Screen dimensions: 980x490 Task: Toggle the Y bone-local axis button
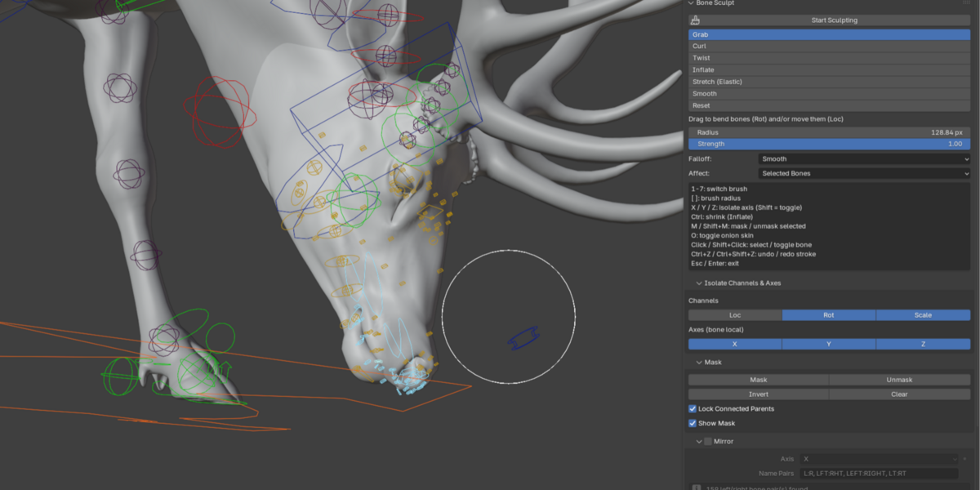click(x=829, y=345)
